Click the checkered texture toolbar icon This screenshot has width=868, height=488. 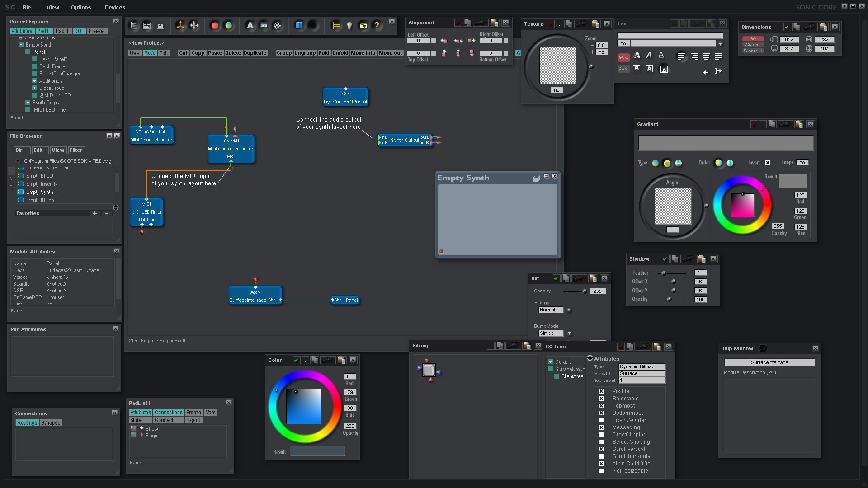[278, 26]
